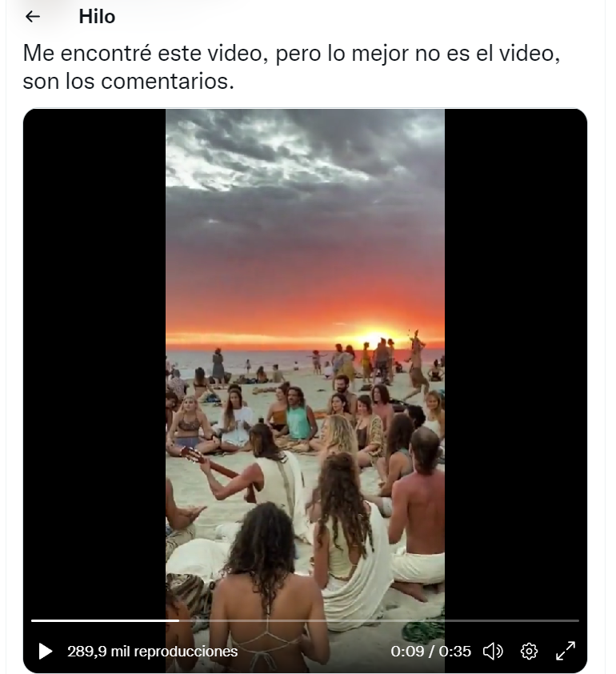Mute the video using the speaker icon
The width and height of the screenshot is (616, 674).
493,652
